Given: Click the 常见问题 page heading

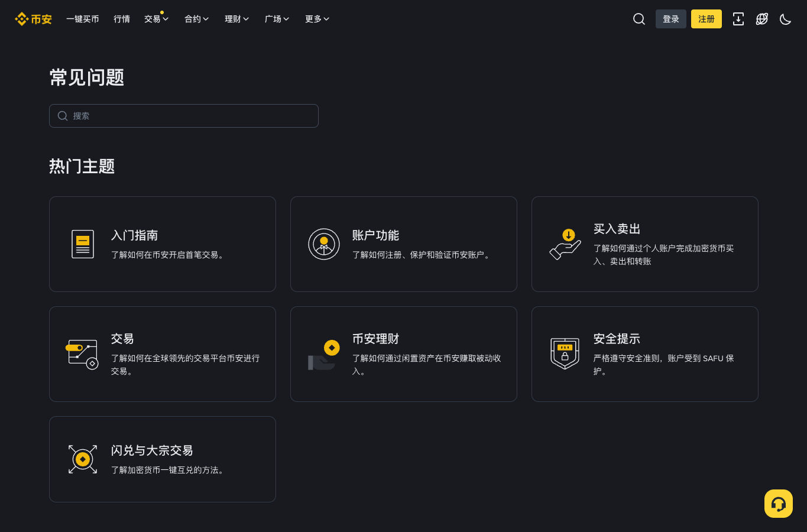Looking at the screenshot, I should [87, 77].
